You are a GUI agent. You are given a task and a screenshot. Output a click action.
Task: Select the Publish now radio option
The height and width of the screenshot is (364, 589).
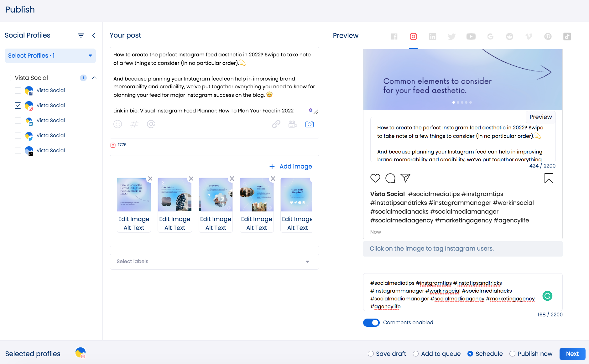tap(513, 354)
